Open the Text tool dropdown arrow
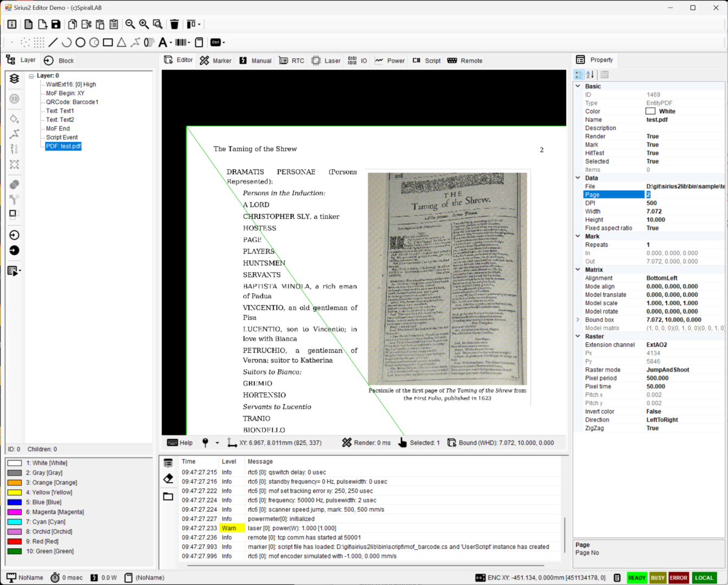Screen dimensions: 728x585 coord(171,42)
